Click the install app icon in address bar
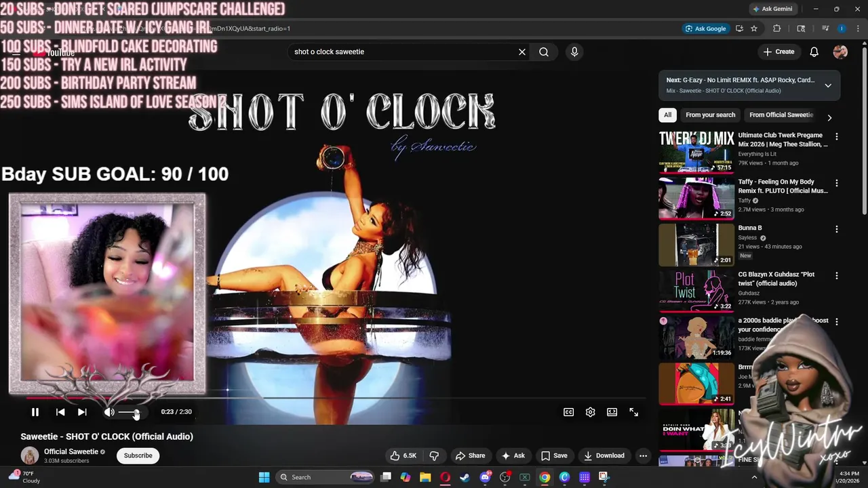868x488 pixels. (739, 28)
